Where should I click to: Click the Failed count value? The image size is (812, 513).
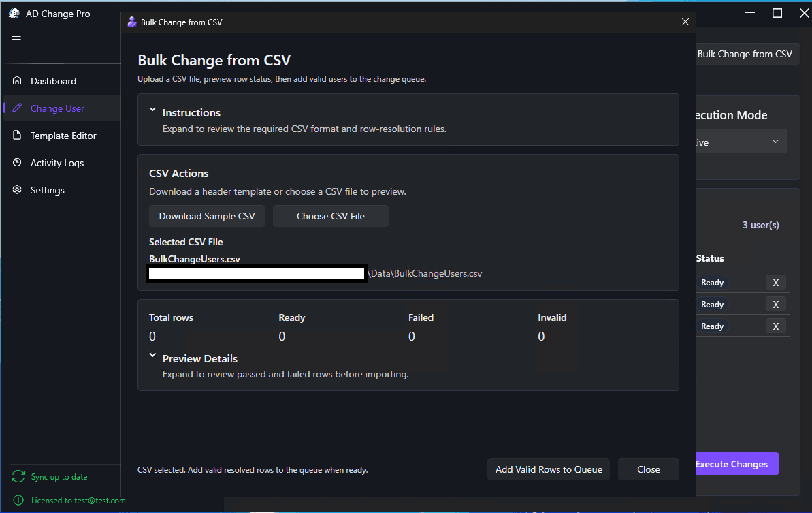tap(411, 337)
